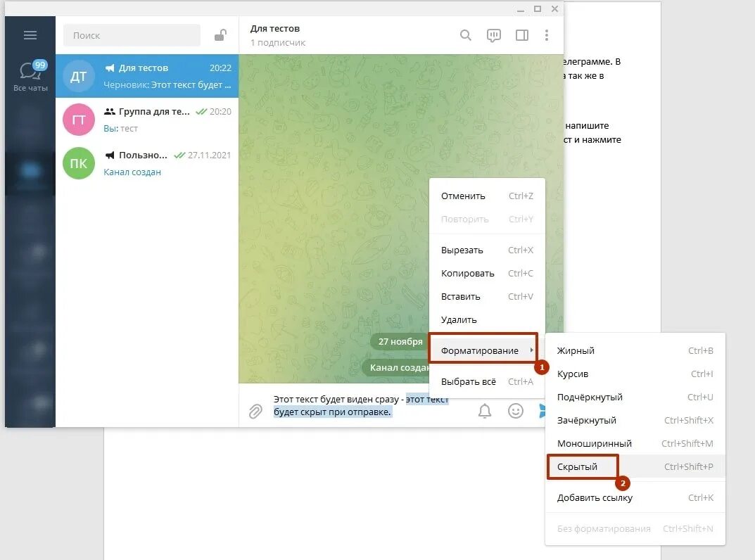Apply Моноширинный monospace formatting

pos(635,443)
